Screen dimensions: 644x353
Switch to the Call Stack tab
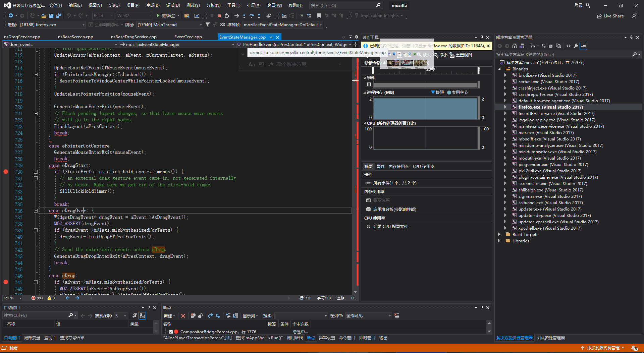(x=294, y=338)
